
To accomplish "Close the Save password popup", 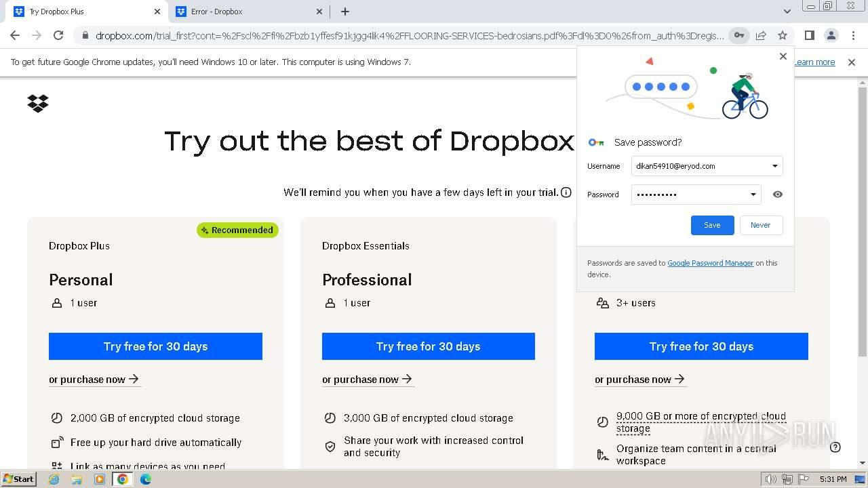I will pyautogui.click(x=783, y=56).
